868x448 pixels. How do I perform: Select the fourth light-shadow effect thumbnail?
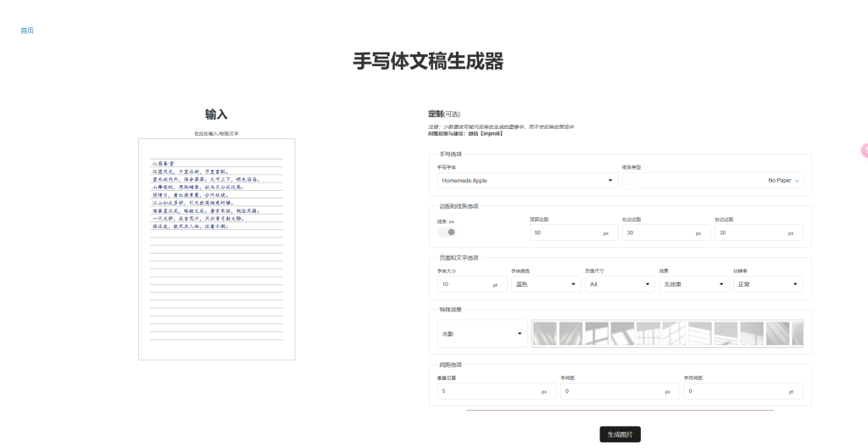622,333
